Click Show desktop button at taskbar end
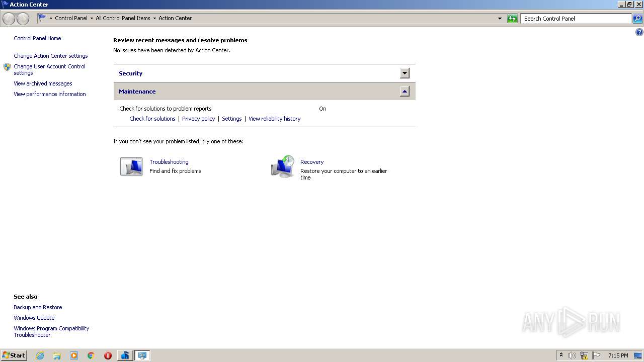 click(x=638, y=355)
